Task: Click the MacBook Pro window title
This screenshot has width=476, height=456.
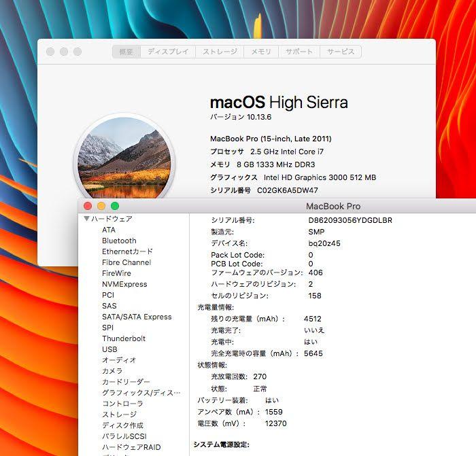Action: 333,207
